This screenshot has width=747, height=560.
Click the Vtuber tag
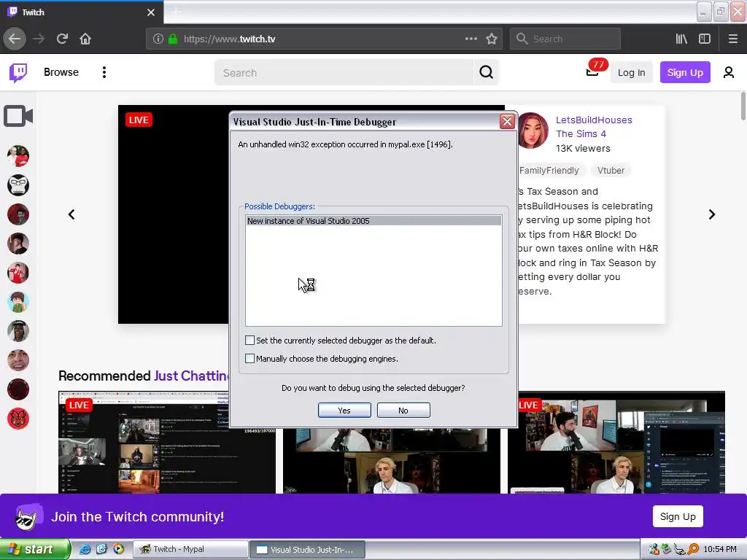coord(611,171)
